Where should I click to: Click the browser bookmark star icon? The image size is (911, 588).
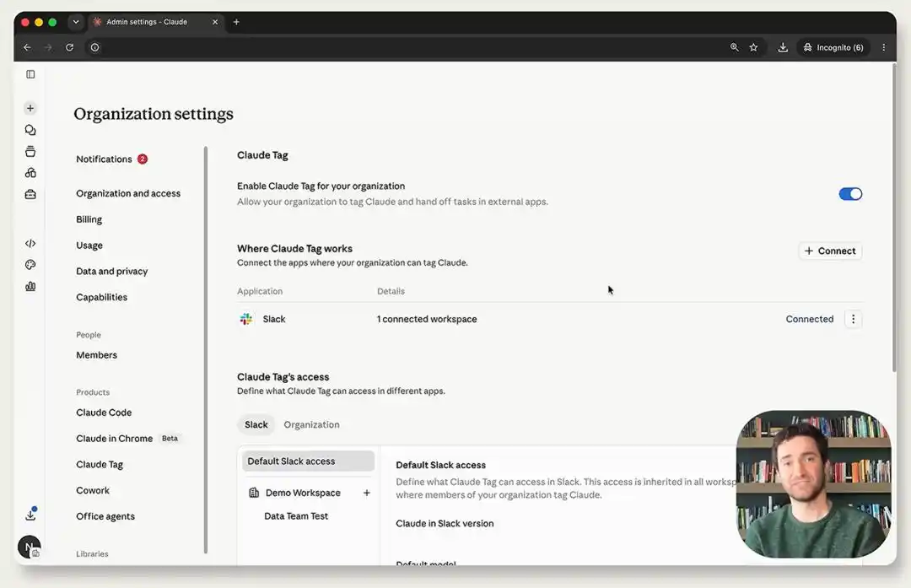(753, 47)
